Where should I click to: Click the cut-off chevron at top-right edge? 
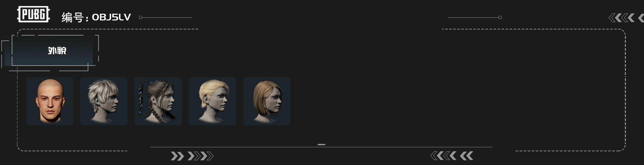[x=641, y=18]
